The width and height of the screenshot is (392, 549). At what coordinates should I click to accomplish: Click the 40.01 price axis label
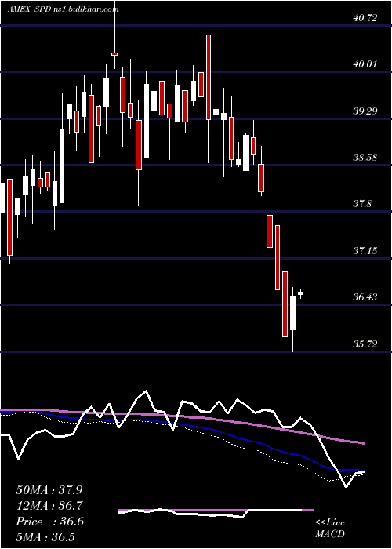[365, 64]
